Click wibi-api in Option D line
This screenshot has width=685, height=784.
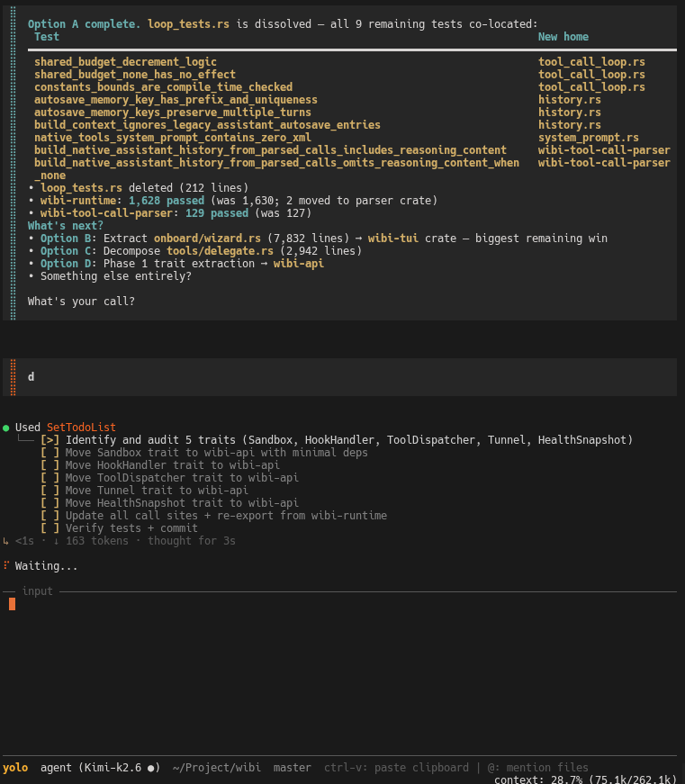pyautogui.click(x=299, y=264)
